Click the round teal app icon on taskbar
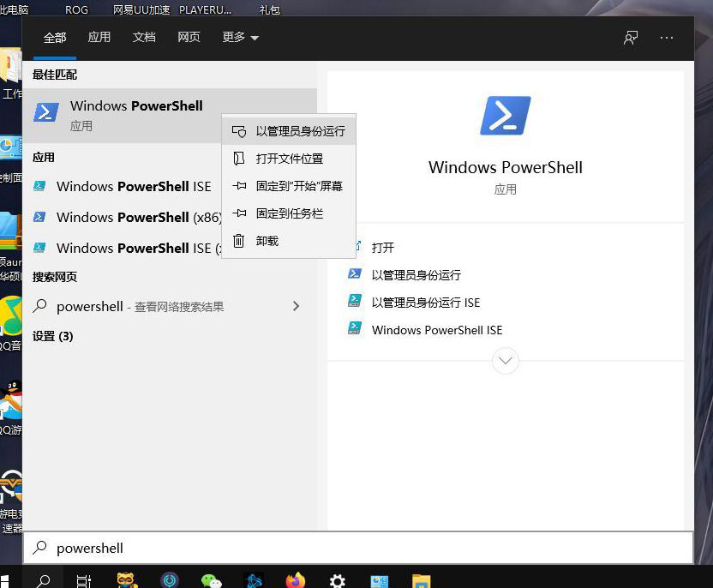This screenshot has height=588, width=713. pyautogui.click(x=170, y=579)
